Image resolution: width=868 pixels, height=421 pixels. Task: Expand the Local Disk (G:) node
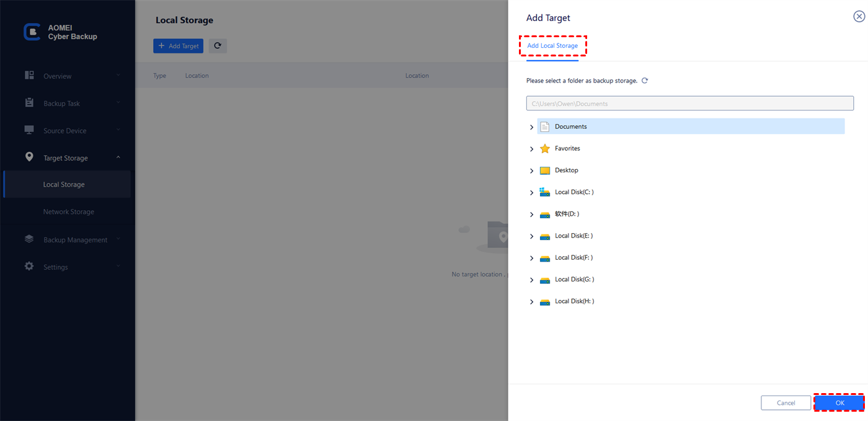tap(531, 280)
